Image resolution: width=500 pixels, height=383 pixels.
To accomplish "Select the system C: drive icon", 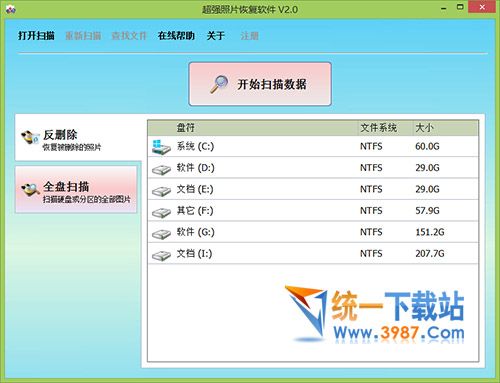I will click(x=161, y=147).
